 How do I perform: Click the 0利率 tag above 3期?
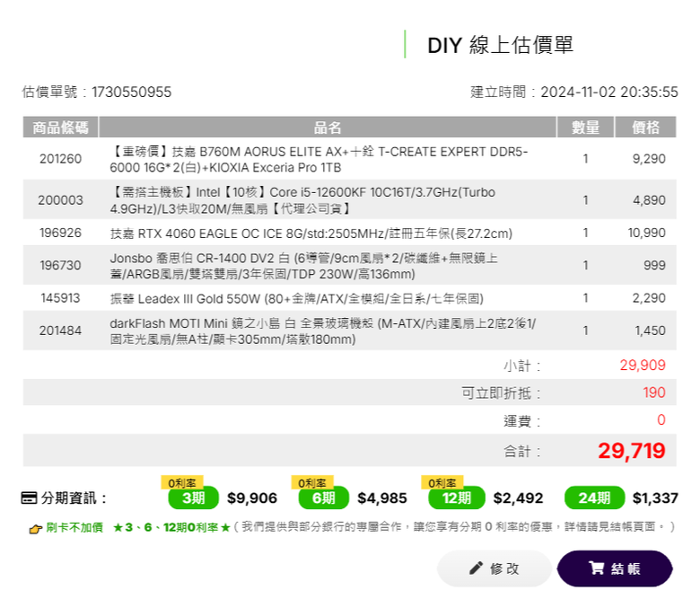pyautogui.click(x=182, y=482)
